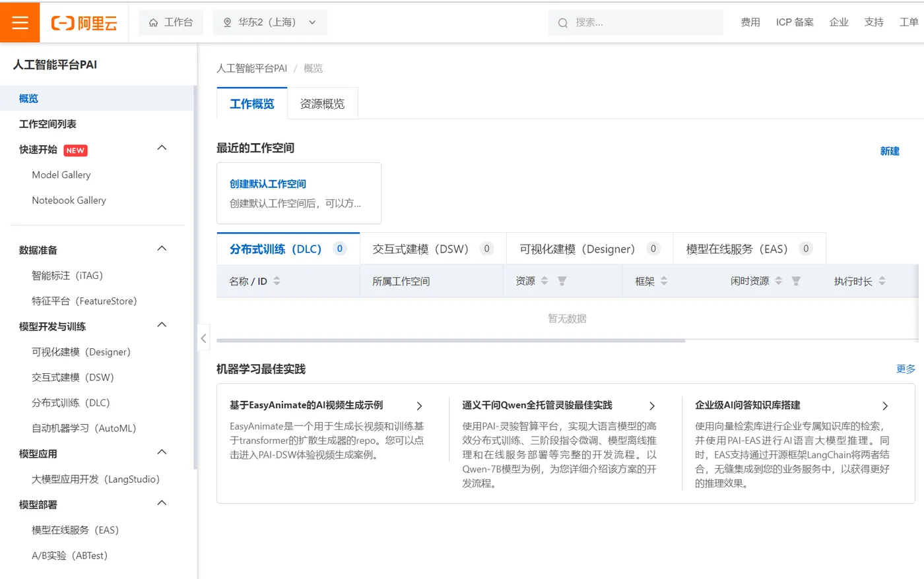Screen dimensions: 924x579
Task: Filter the 资源 column
Action: (562, 281)
